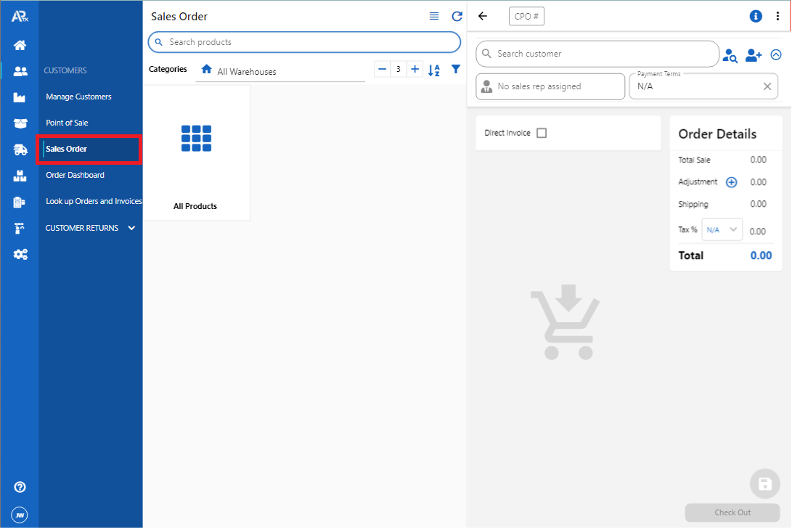Image resolution: width=792 pixels, height=532 pixels.
Task: Open Order Dashboard from the menu
Action: click(x=75, y=175)
